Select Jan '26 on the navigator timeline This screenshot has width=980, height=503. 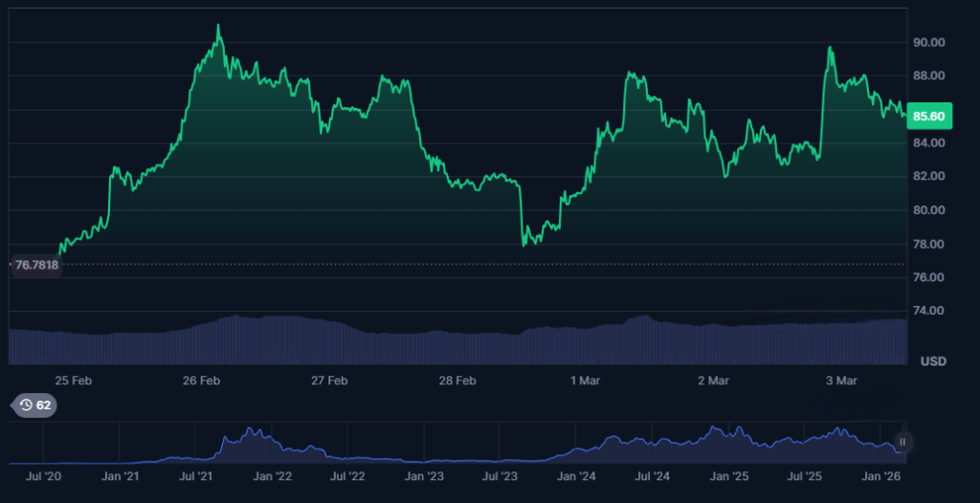pos(880,477)
